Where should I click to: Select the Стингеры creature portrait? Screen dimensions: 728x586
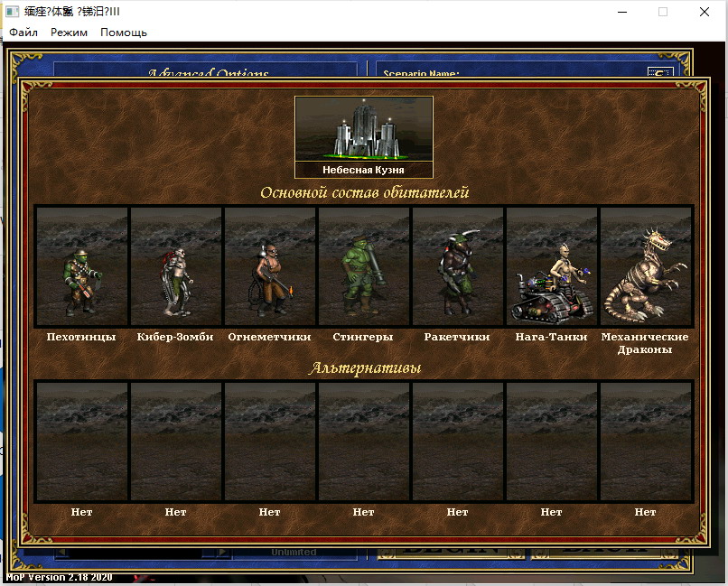363,266
